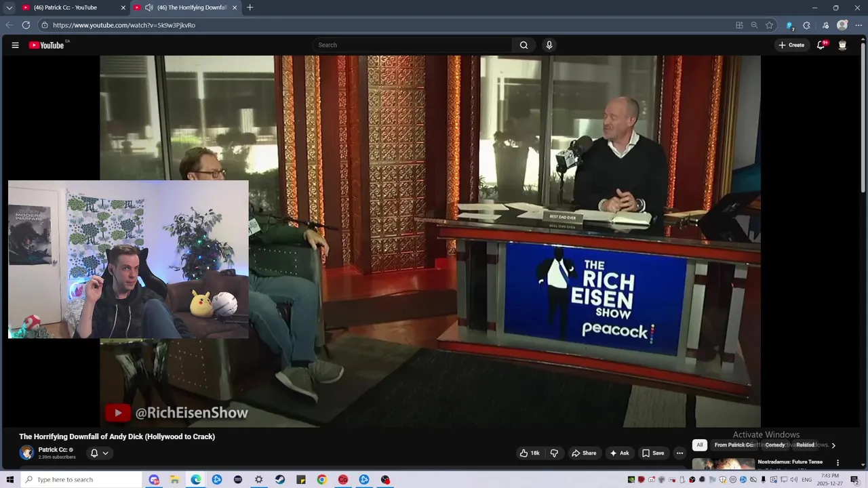Open the tab search dropdown in title bar
The width and height of the screenshot is (868, 488).
(x=9, y=7)
